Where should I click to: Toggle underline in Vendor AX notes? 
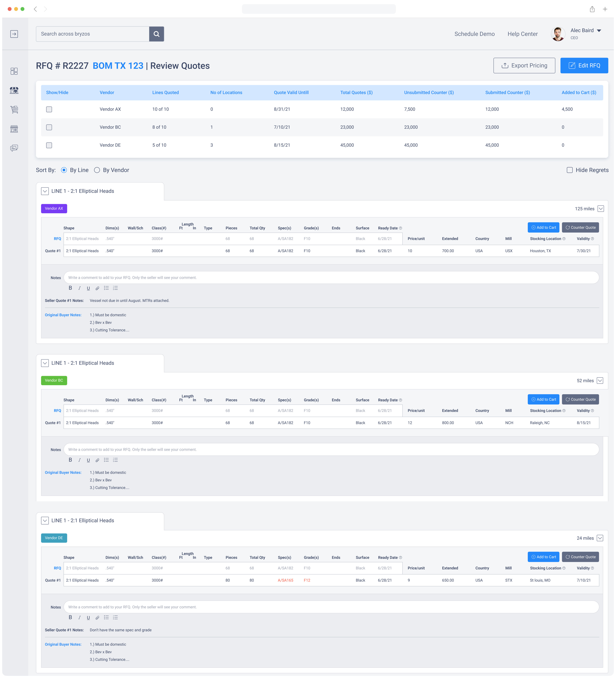[88, 288]
